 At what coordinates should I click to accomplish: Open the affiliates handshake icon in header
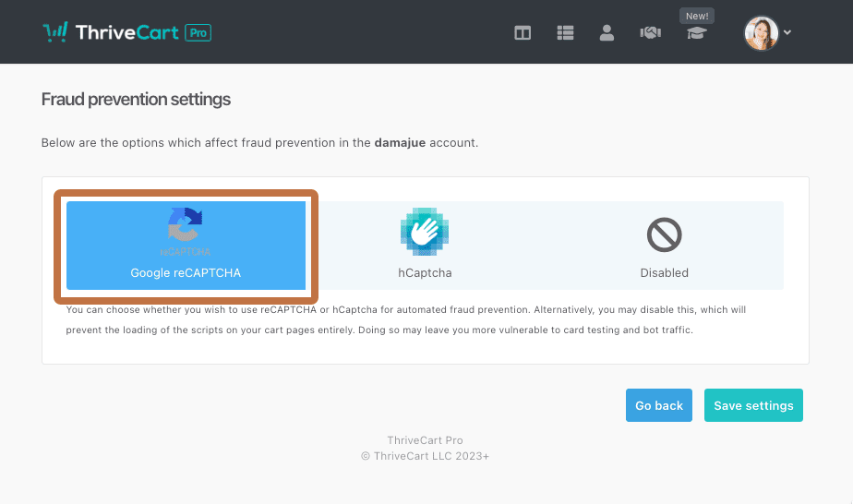pos(651,33)
